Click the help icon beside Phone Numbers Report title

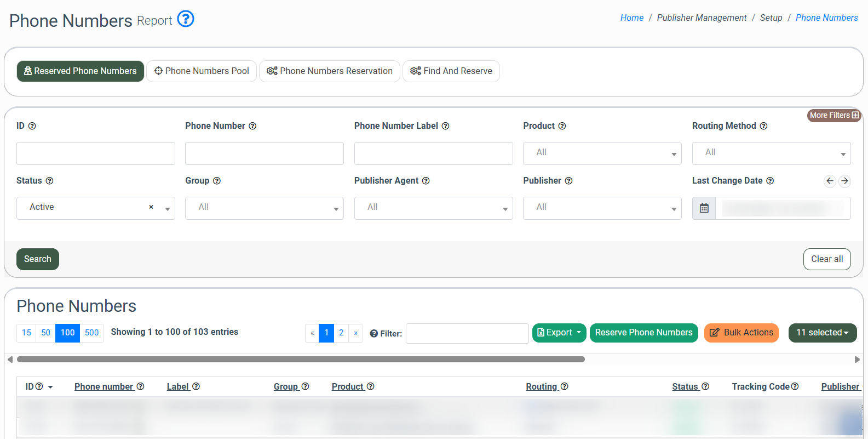tap(186, 19)
